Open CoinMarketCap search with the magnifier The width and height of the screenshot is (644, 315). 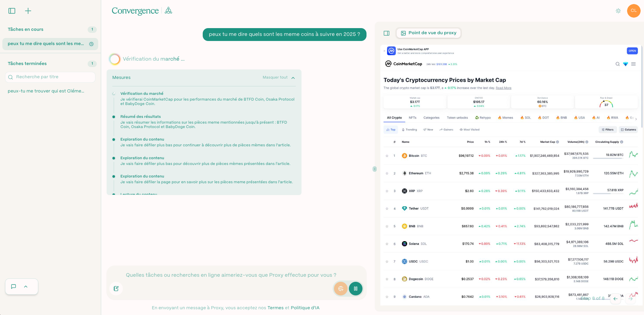618,64
